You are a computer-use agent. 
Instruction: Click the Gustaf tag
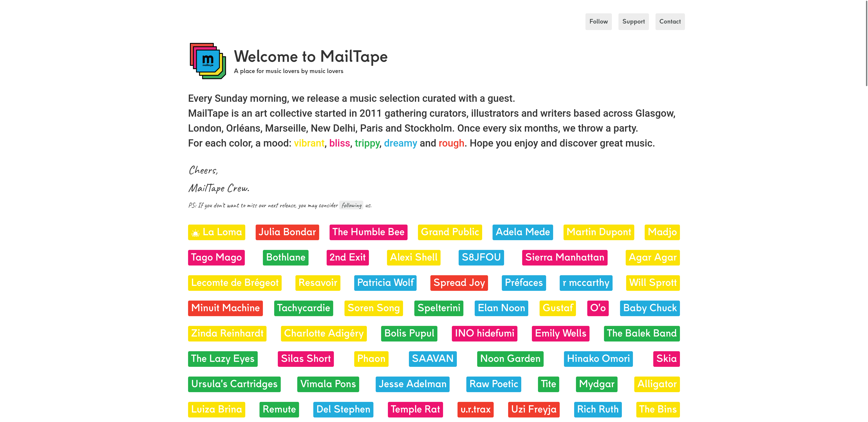click(558, 308)
